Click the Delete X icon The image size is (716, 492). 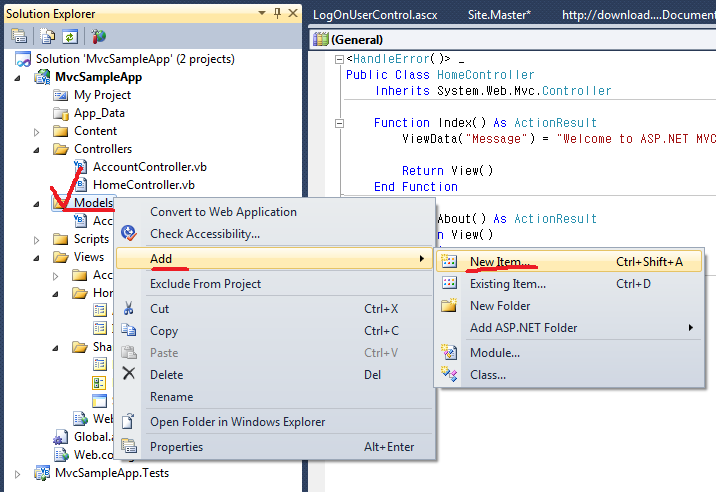click(x=129, y=374)
